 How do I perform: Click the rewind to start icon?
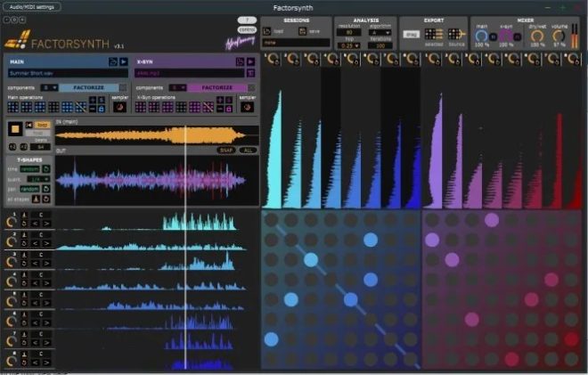[29, 125]
